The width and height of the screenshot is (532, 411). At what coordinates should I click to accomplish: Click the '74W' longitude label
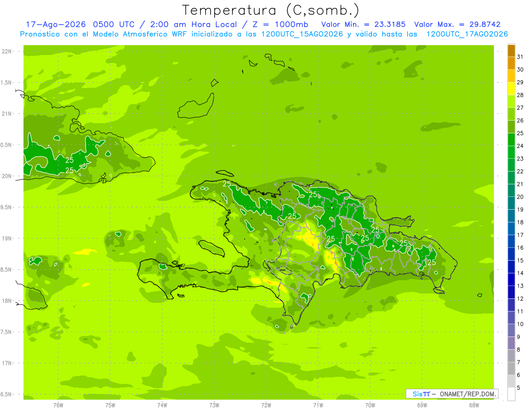click(x=162, y=405)
